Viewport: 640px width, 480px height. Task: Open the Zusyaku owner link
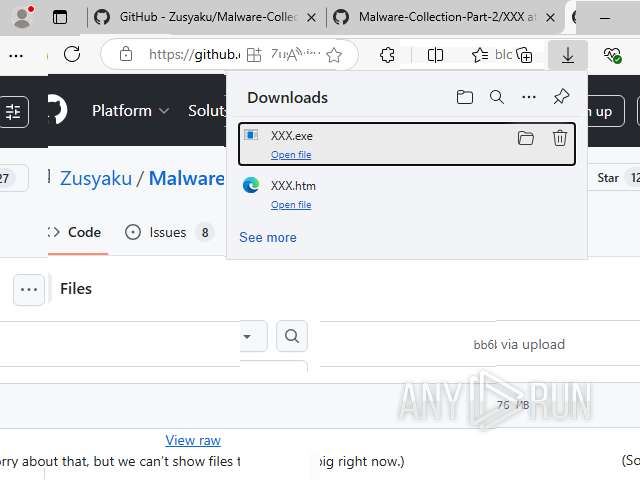[x=96, y=178]
